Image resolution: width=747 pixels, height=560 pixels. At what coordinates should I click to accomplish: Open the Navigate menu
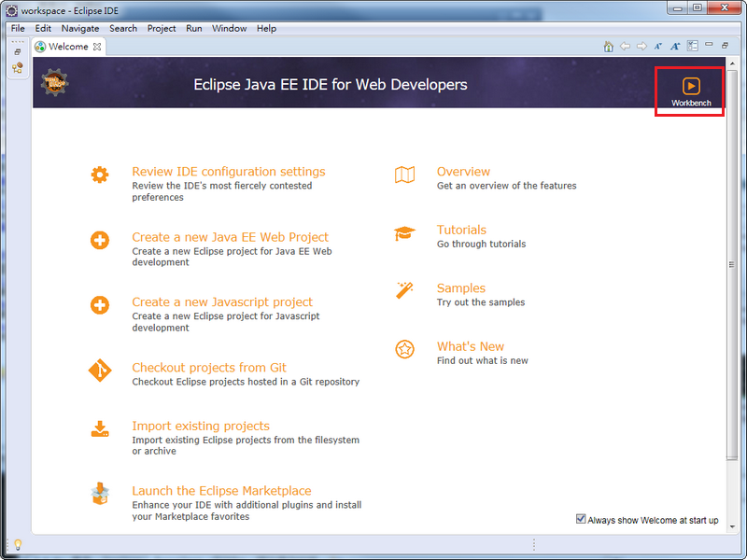(81, 28)
